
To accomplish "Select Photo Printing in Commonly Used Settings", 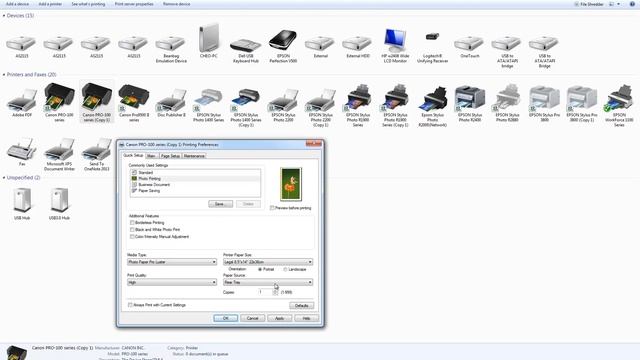I will pos(195,179).
